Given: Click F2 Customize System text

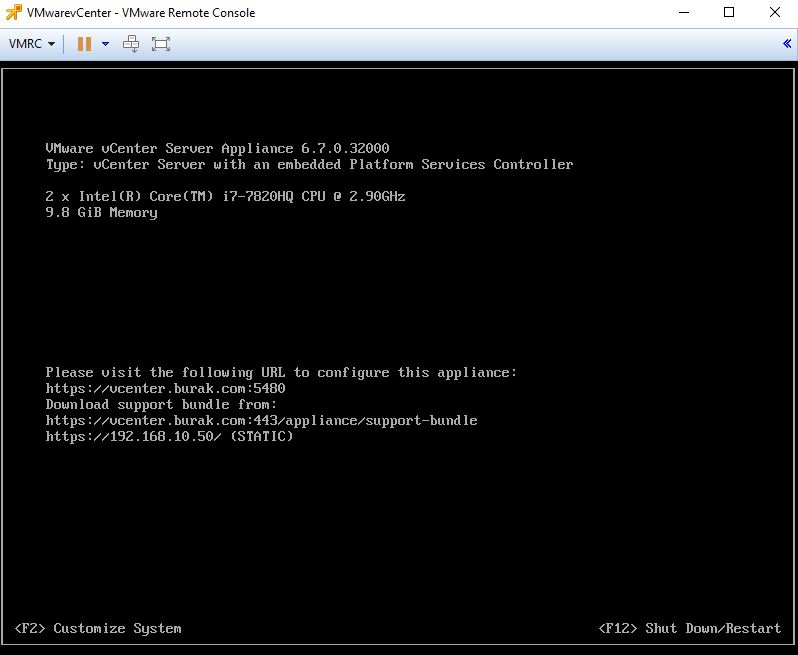Looking at the screenshot, I should 98,629.
